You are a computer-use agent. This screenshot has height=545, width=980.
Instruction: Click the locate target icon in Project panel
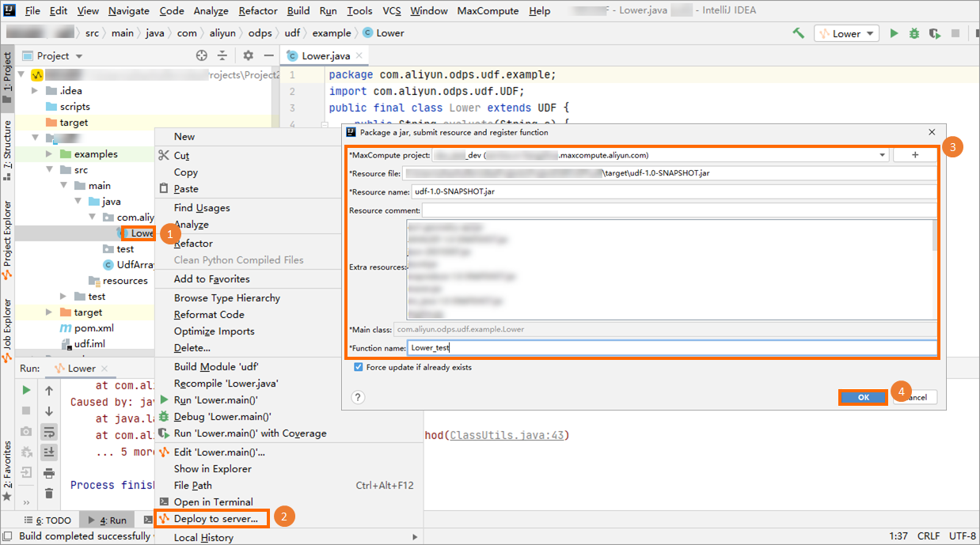[x=201, y=55]
